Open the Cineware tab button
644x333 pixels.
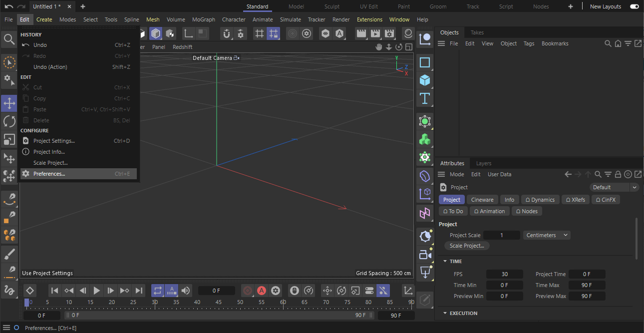(x=482, y=200)
